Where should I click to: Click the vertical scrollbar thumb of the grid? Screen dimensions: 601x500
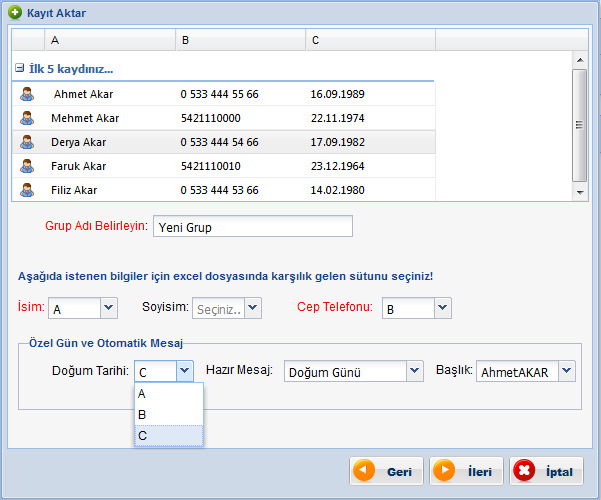[580, 125]
